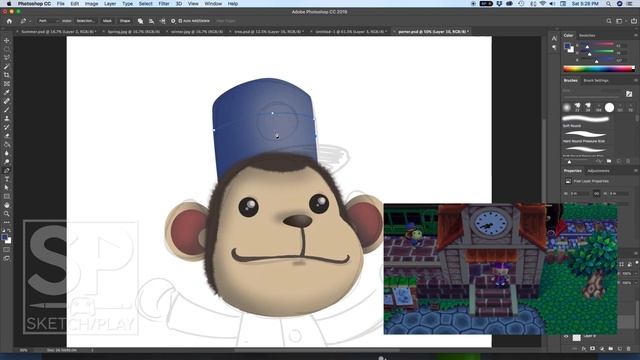This screenshot has width=640, height=360.
Task: Open Color panel menu
Action: tap(636, 36)
